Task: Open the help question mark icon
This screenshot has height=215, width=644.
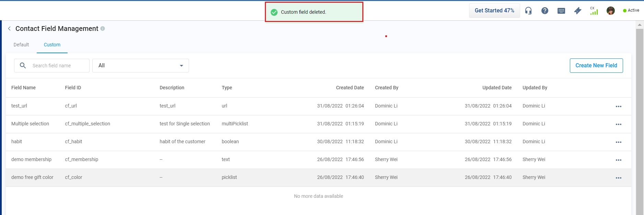Action: click(545, 11)
